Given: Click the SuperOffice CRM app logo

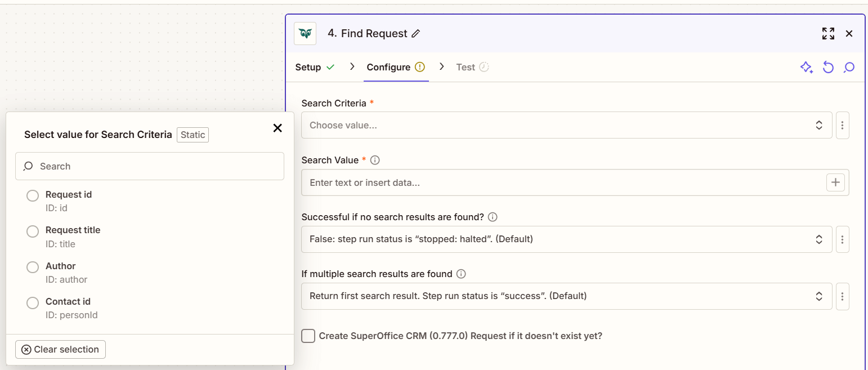Looking at the screenshot, I should [305, 33].
